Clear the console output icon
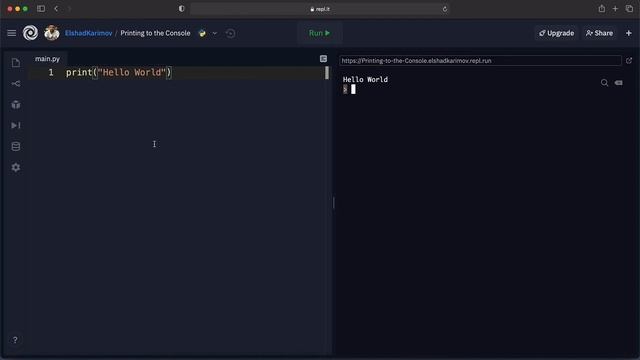The image size is (640, 360). click(619, 83)
